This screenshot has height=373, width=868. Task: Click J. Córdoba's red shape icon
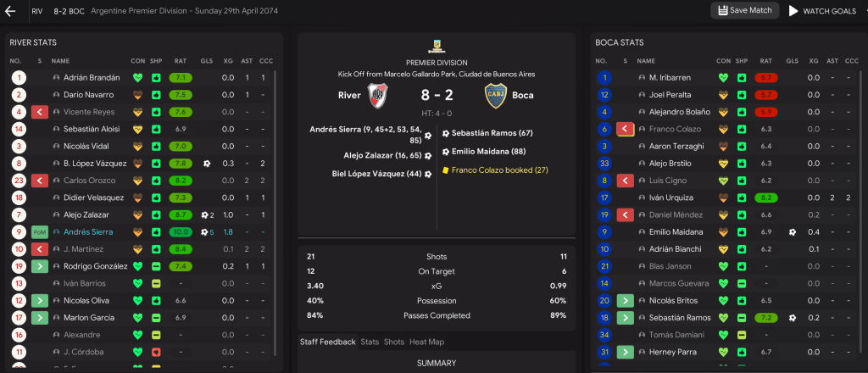pos(157,352)
